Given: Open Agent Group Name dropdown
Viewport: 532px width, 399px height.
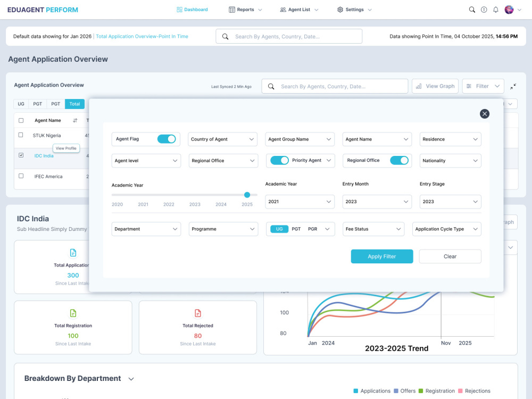Looking at the screenshot, I should 300,139.
